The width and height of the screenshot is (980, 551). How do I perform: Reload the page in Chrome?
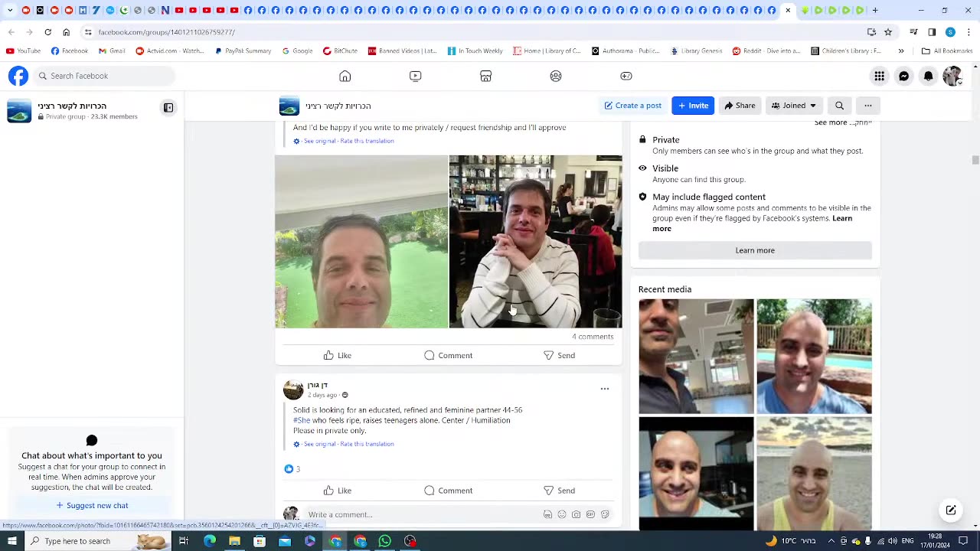47,32
